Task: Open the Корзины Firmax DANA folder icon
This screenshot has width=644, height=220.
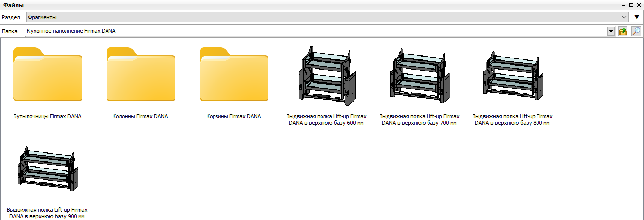Action: pyautogui.click(x=234, y=74)
